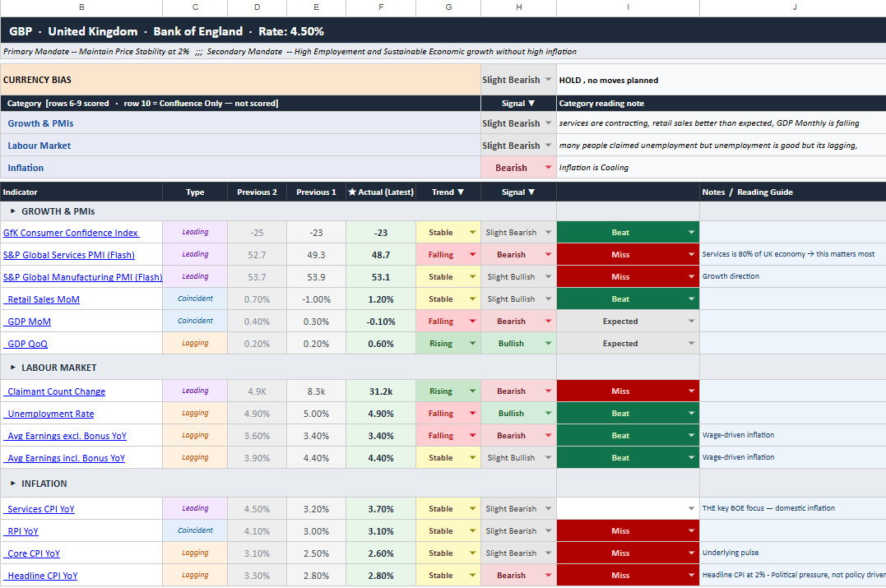Open Currency Bias Slight Bearish dropdown

click(548, 80)
